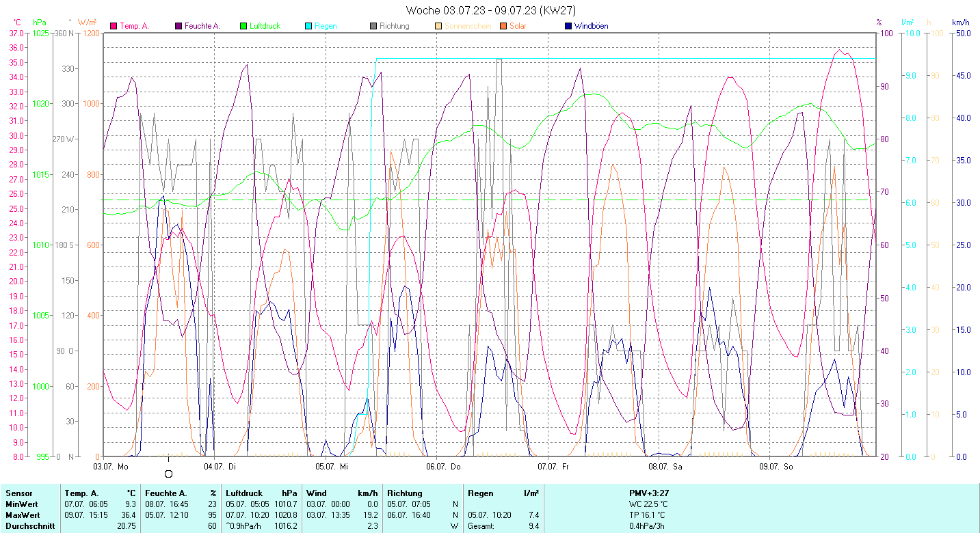
Task: Click the 50.0 value on the km/h axis
Action: tap(964, 33)
